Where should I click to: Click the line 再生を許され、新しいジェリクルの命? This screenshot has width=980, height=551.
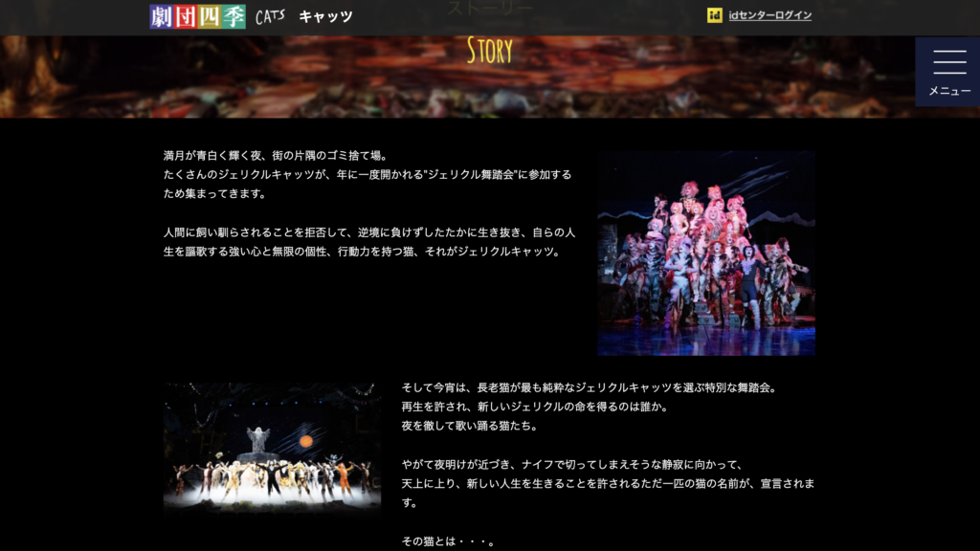pyautogui.click(x=537, y=407)
